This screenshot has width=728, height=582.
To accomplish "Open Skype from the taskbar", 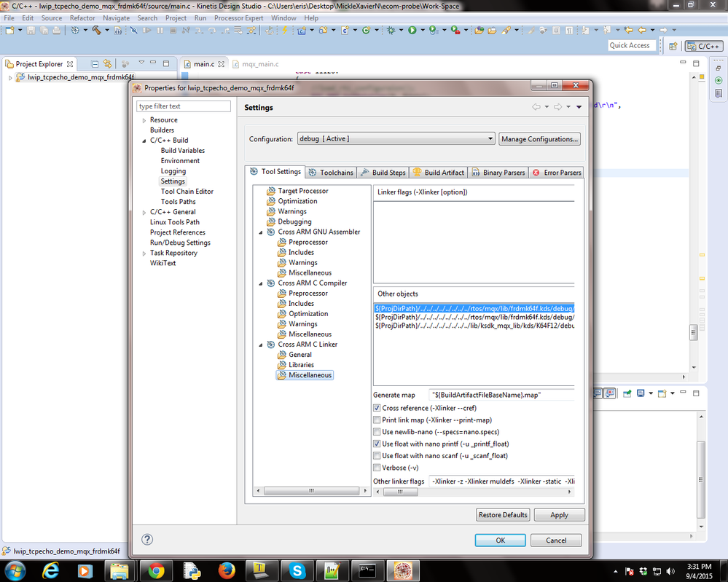I will pyautogui.click(x=297, y=570).
